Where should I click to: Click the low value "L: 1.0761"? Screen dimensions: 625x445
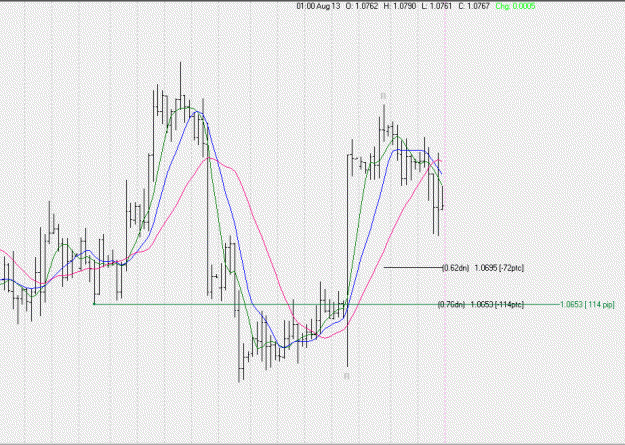(436, 6)
